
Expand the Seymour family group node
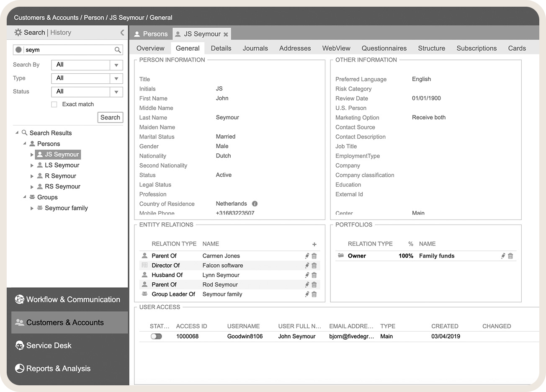32,208
